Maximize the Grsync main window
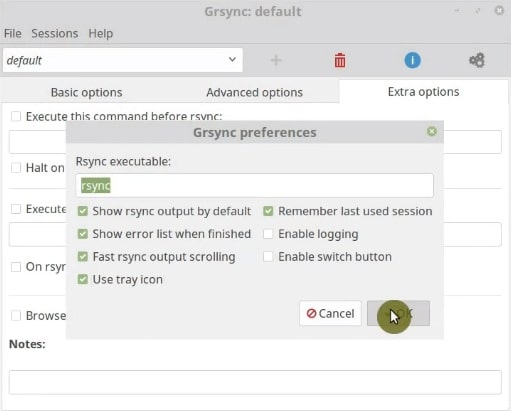 (478, 11)
